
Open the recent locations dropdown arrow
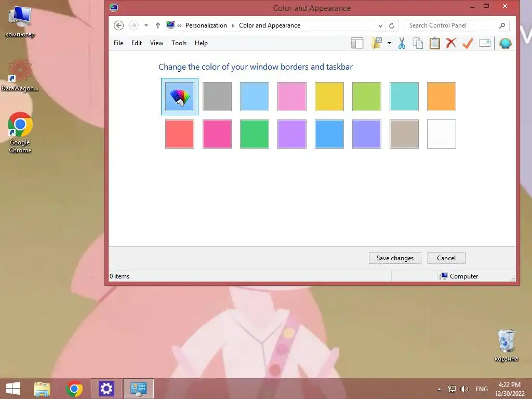146,25
